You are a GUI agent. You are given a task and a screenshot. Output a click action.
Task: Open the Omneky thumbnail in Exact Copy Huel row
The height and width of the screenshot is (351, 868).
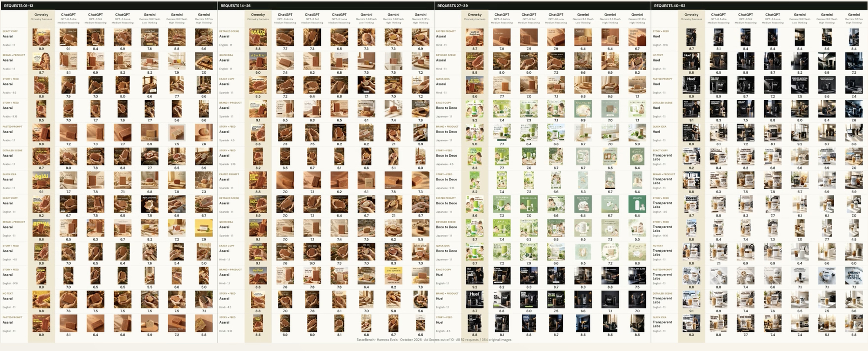tap(474, 276)
